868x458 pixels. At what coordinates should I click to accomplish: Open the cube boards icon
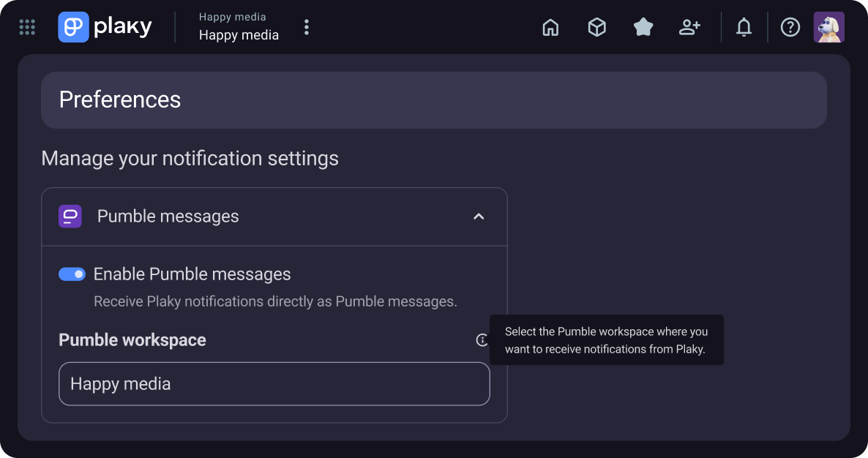coord(596,27)
